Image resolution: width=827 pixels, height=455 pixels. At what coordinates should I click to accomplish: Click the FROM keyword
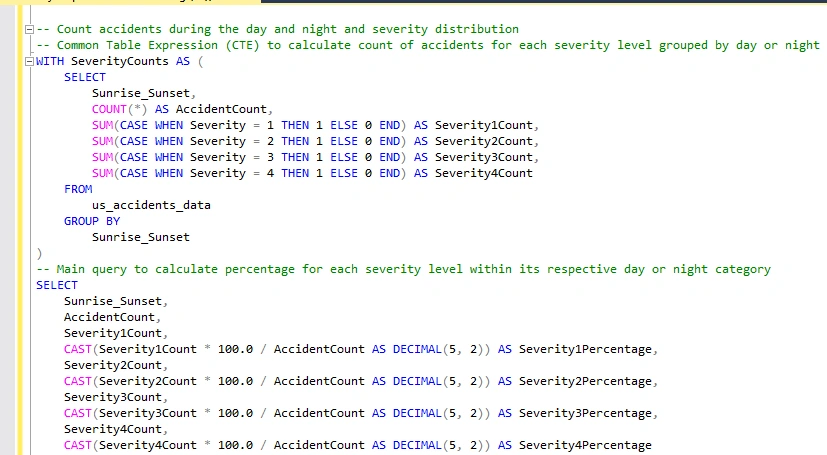click(x=78, y=189)
